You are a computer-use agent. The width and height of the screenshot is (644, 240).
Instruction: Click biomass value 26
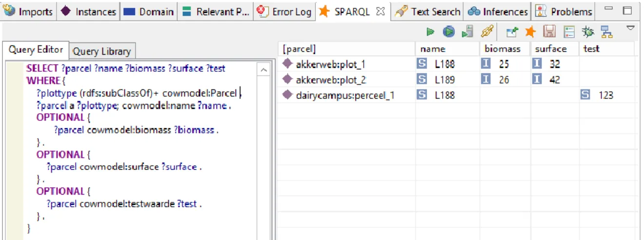tap(504, 80)
